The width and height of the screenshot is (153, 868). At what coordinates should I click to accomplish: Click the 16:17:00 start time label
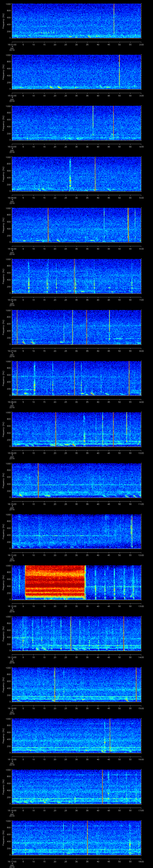[x=12, y=861]
